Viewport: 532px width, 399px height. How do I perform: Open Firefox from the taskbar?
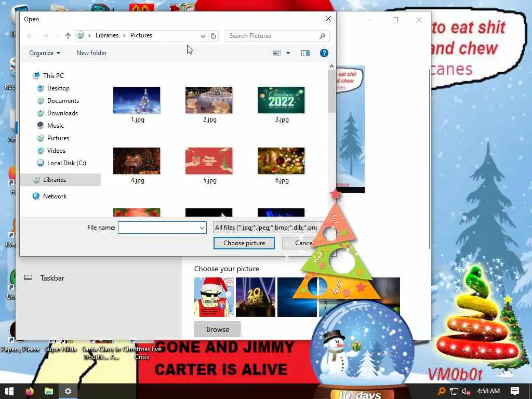click(30, 391)
